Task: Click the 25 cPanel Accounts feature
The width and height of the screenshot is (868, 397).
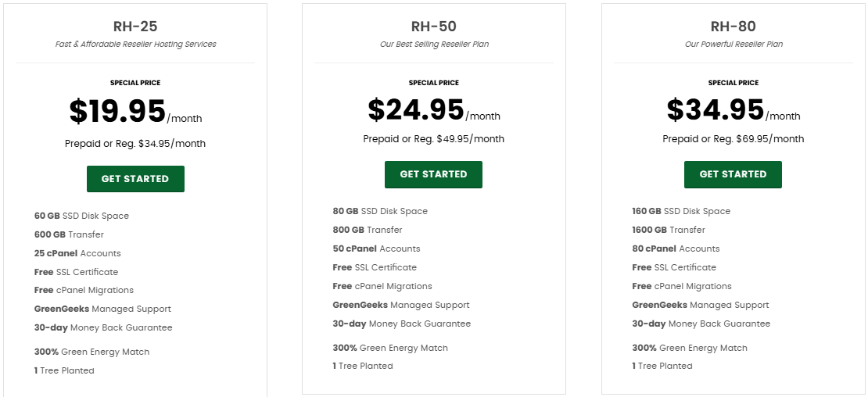Action: coord(77,253)
